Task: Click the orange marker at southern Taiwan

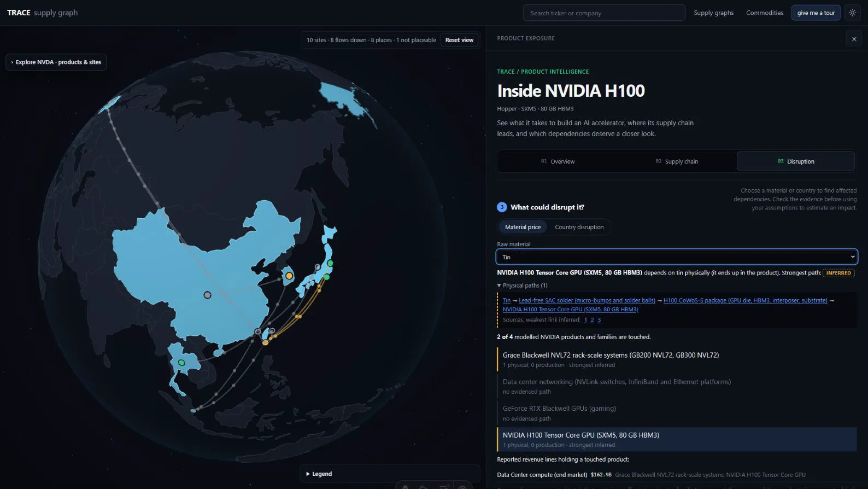Action: (265, 342)
